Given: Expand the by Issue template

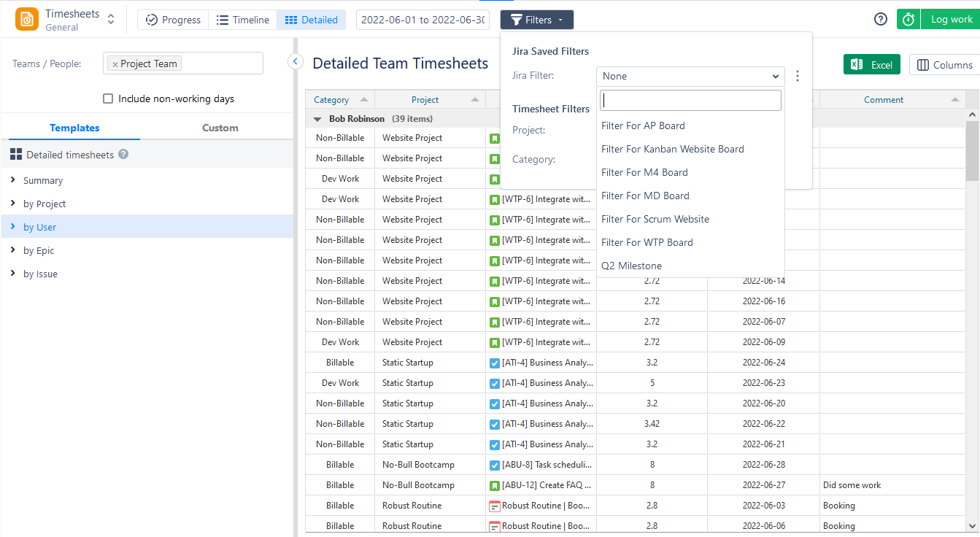Looking at the screenshot, I should (x=13, y=274).
